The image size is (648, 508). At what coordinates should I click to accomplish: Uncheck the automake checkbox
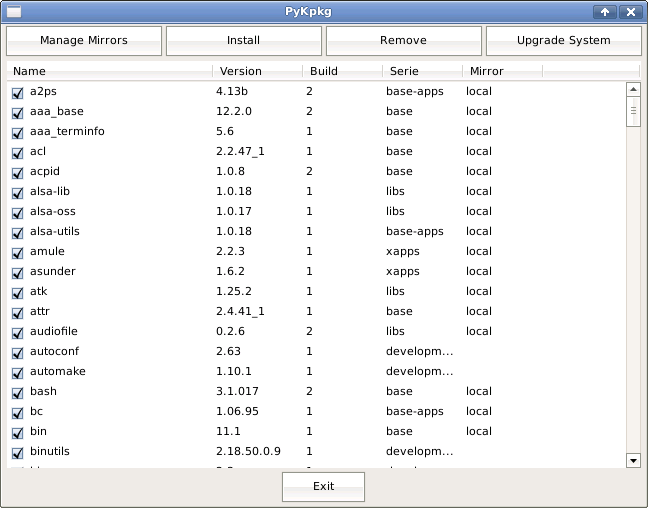17,372
